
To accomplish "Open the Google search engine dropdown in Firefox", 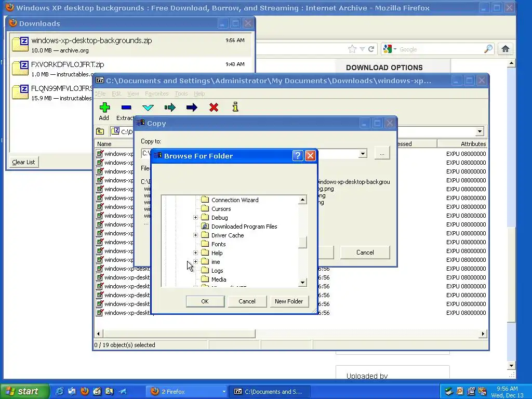I will click(x=395, y=49).
